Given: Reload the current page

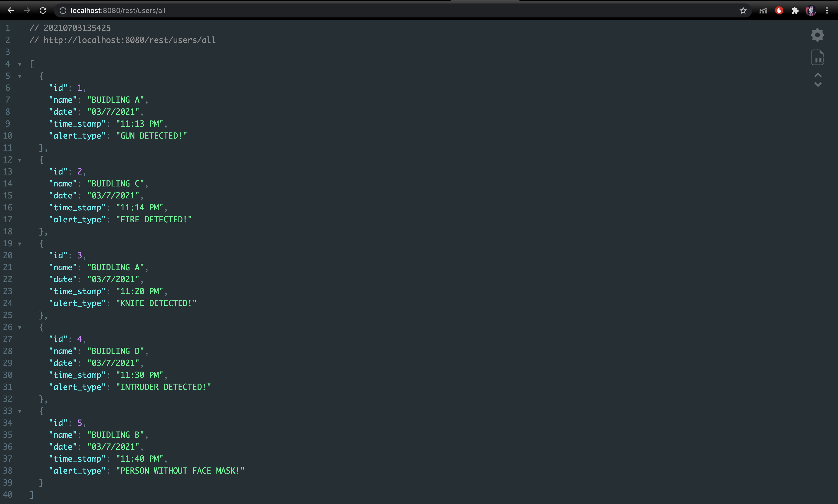Looking at the screenshot, I should coord(43,10).
